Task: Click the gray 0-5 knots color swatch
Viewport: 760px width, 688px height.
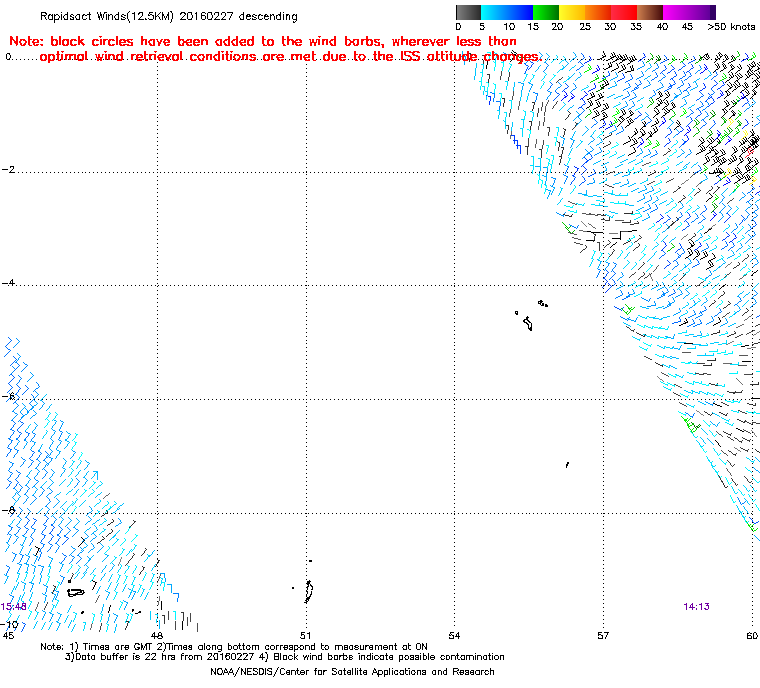Action: pyautogui.click(x=468, y=12)
